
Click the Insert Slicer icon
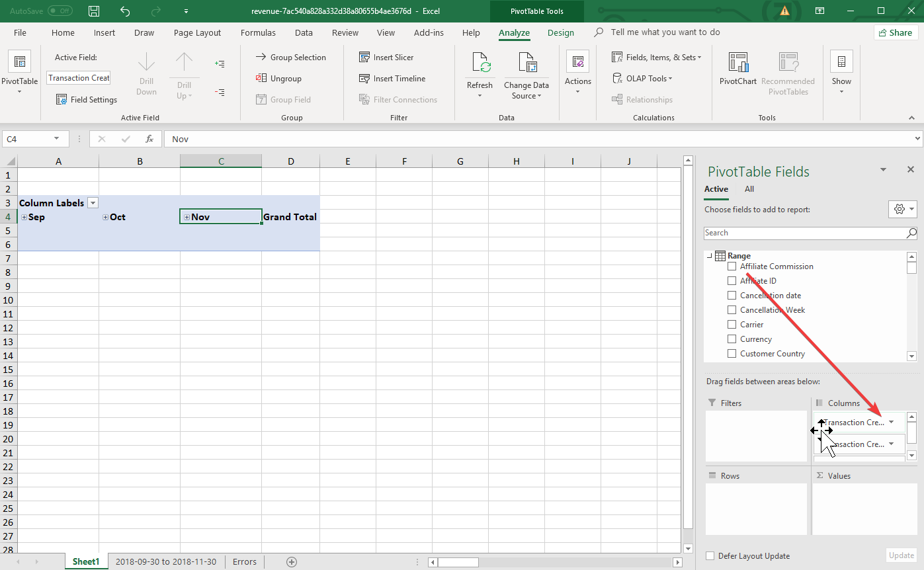click(x=364, y=58)
